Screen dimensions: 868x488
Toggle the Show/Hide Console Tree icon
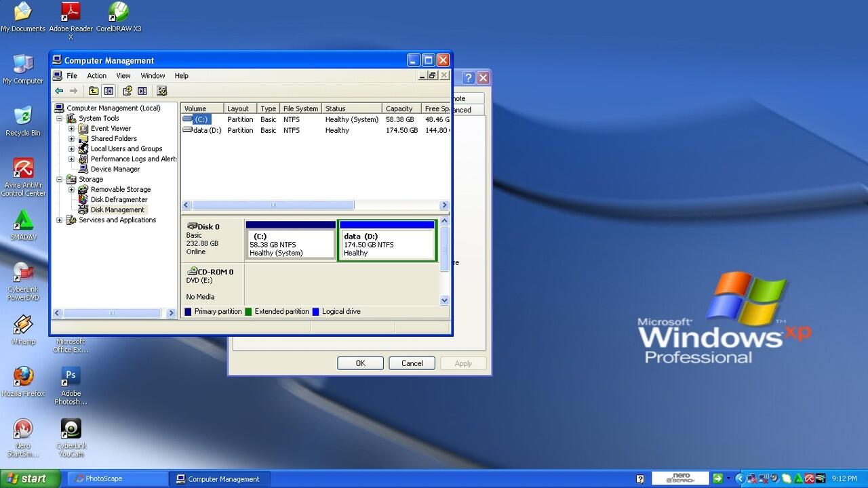[x=108, y=91]
